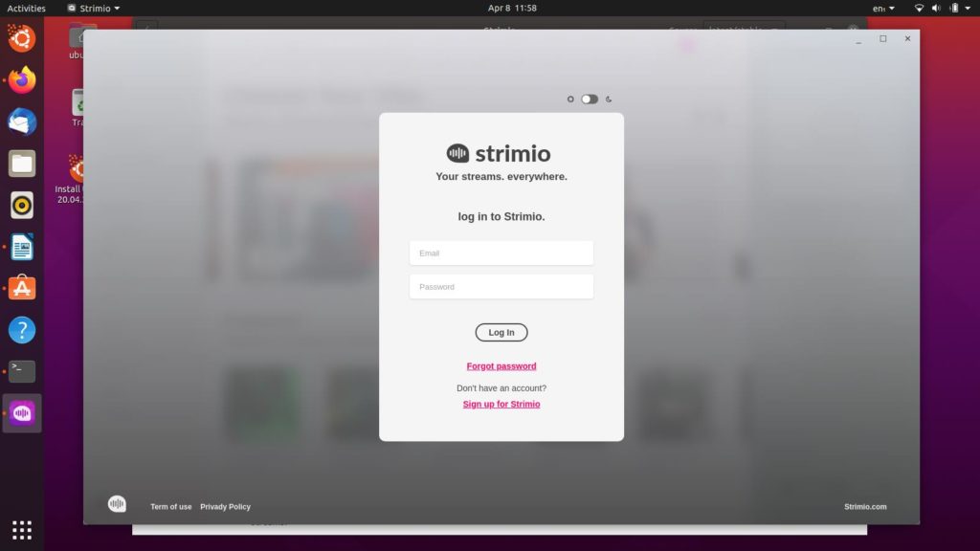Click the sun icon beside the theme switch
The width and height of the screenshot is (980, 551).
(570, 99)
